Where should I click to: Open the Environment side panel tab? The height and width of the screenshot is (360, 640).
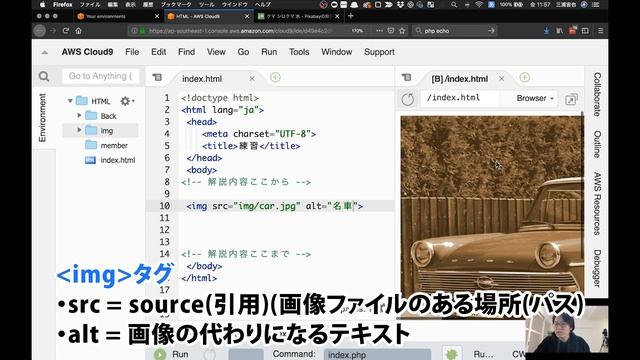tap(42, 118)
